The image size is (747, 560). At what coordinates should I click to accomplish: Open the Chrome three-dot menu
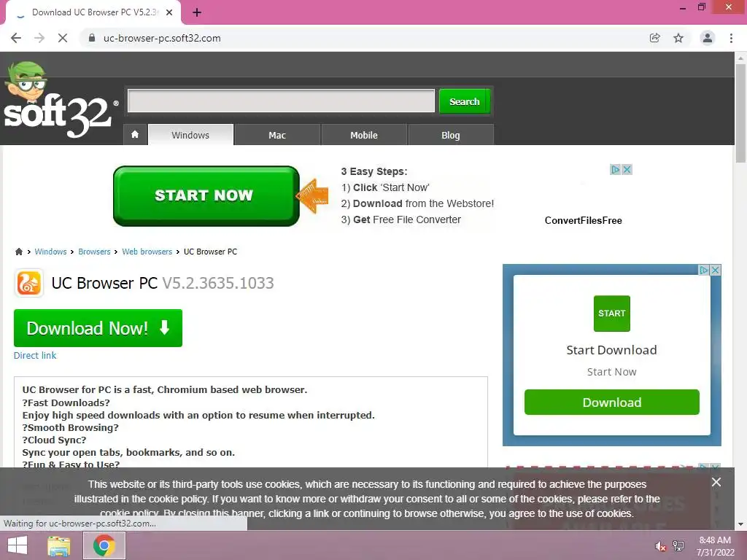pos(731,38)
